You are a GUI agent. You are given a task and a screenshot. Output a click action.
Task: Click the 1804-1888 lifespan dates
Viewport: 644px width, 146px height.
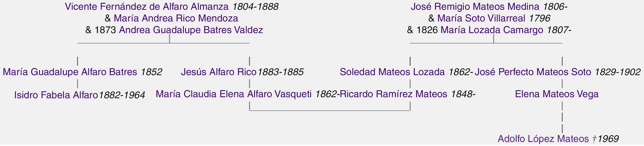(x=255, y=7)
